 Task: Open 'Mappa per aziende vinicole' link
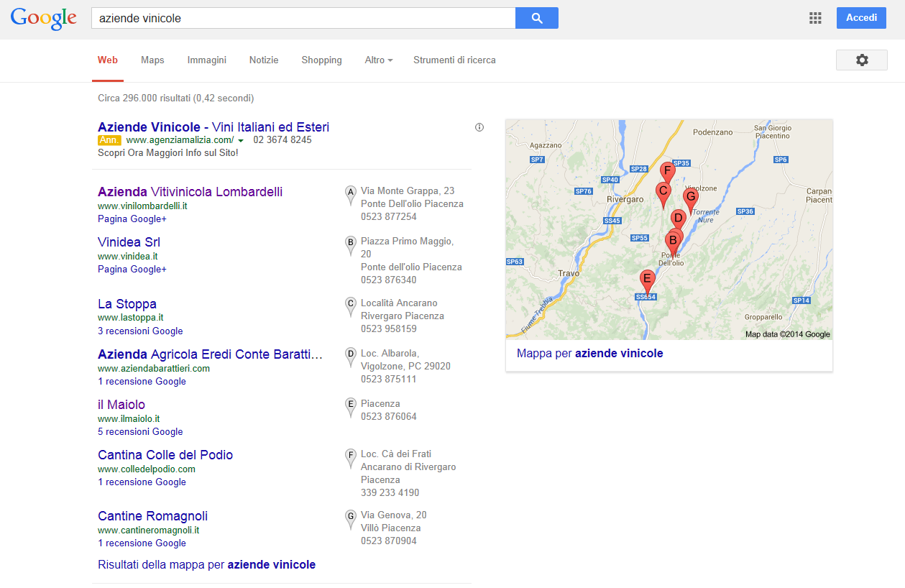pos(590,353)
